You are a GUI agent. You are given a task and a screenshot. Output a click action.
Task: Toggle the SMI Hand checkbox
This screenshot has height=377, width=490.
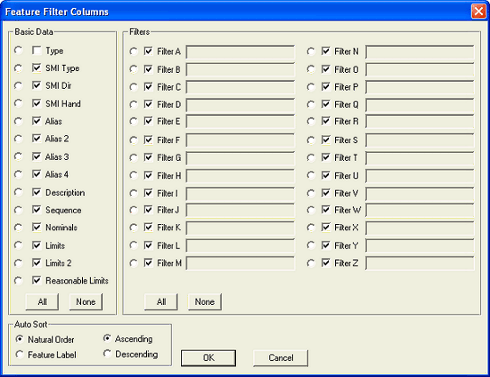[36, 103]
